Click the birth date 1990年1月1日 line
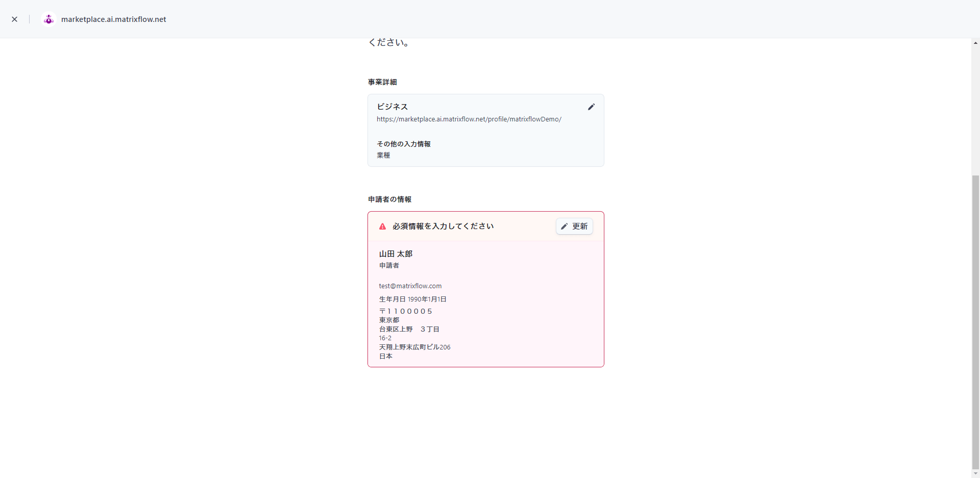Screen dimensions: 980x478 [413, 299]
